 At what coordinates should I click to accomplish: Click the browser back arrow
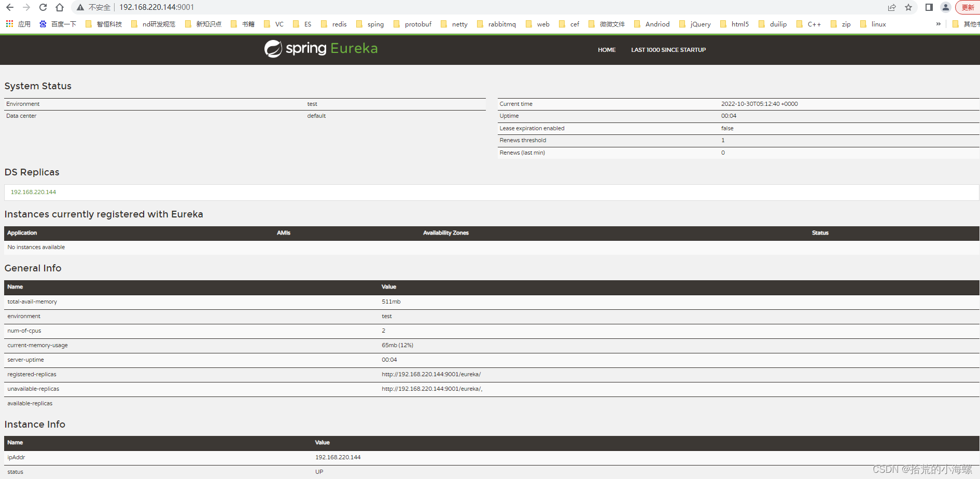(x=10, y=7)
